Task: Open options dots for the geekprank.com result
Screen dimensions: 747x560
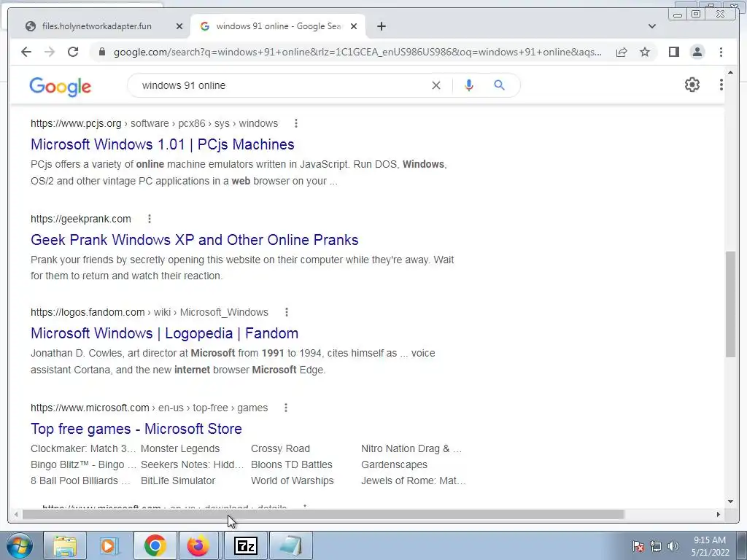Action: [x=149, y=219]
